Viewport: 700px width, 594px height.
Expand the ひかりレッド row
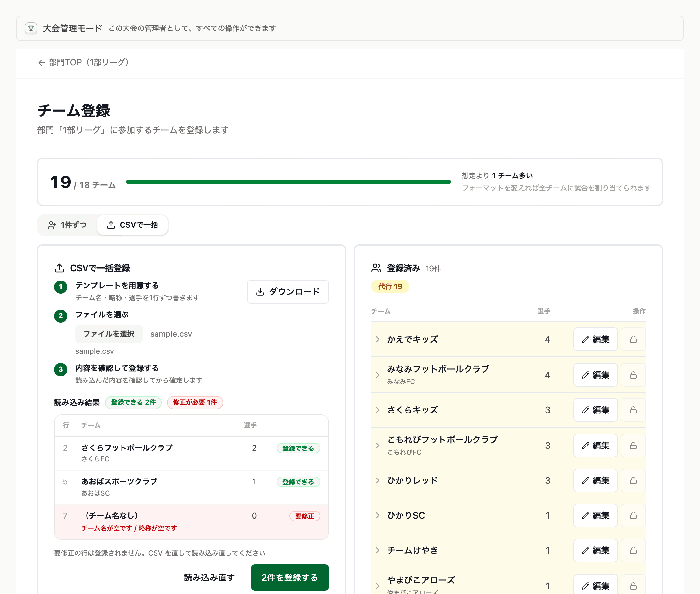coord(378,480)
